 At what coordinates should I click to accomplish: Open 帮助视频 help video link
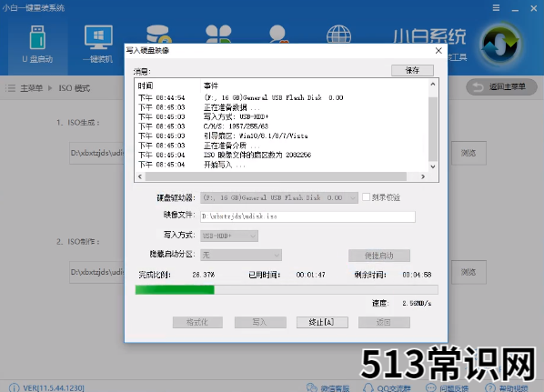(x=507, y=388)
